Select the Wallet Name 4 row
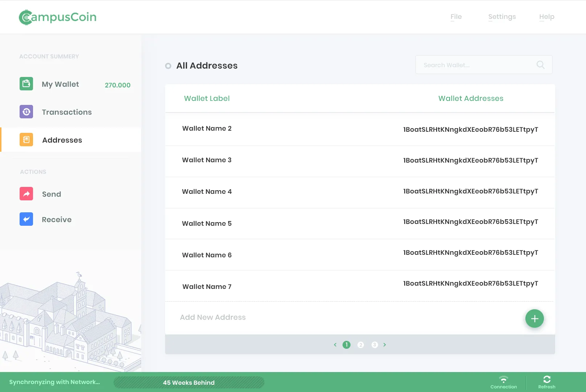Image resolution: width=586 pixels, height=392 pixels. point(360,192)
